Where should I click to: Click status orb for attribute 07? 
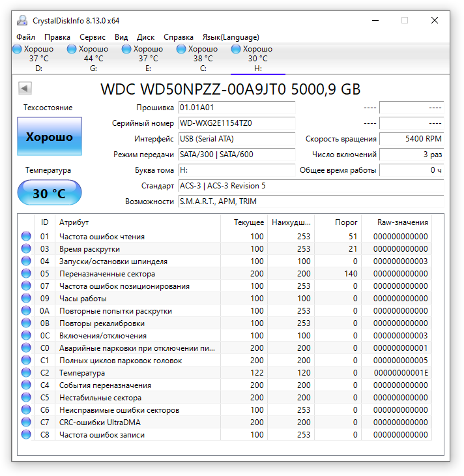pyautogui.click(x=26, y=286)
